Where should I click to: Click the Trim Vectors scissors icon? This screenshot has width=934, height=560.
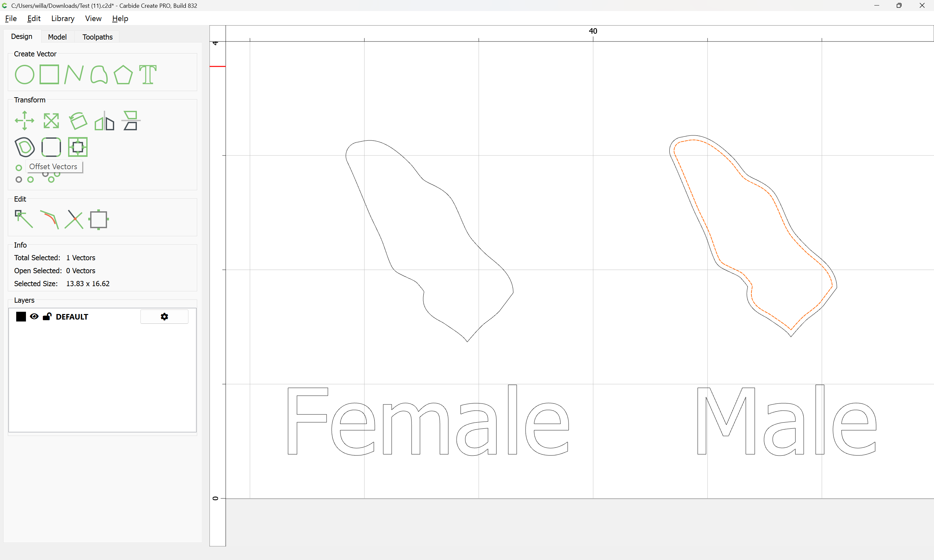tap(74, 219)
